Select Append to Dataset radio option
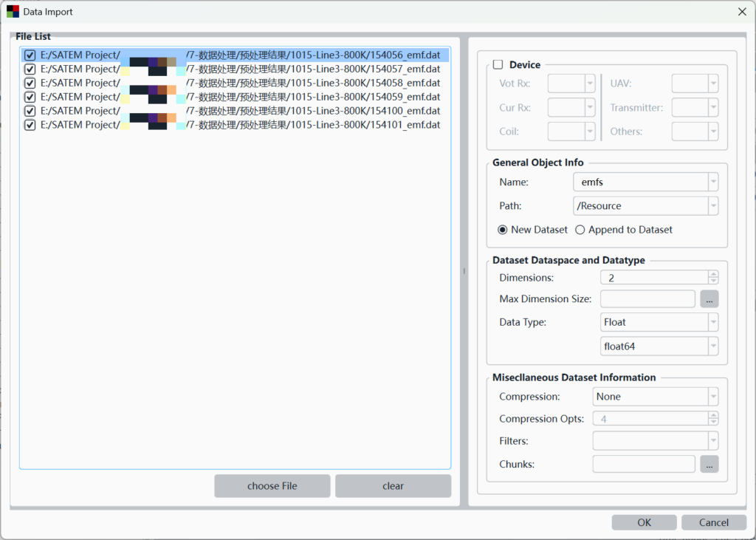The width and height of the screenshot is (756, 540). [580, 230]
